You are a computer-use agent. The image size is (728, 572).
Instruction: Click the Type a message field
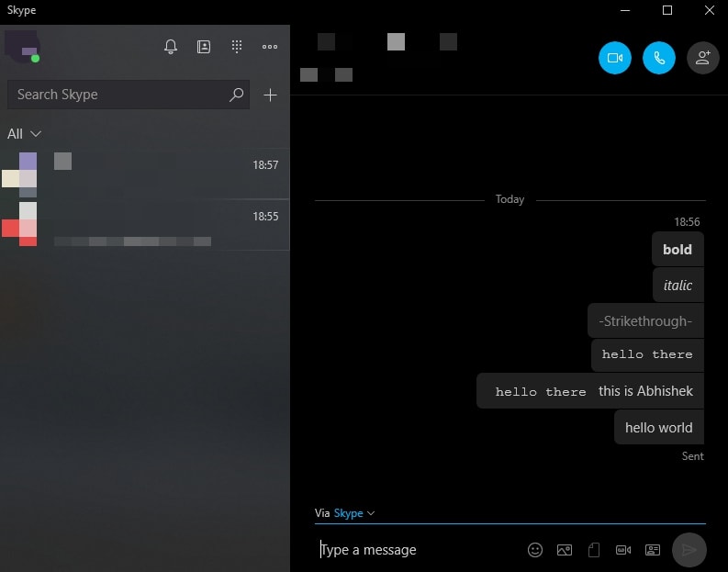418,550
